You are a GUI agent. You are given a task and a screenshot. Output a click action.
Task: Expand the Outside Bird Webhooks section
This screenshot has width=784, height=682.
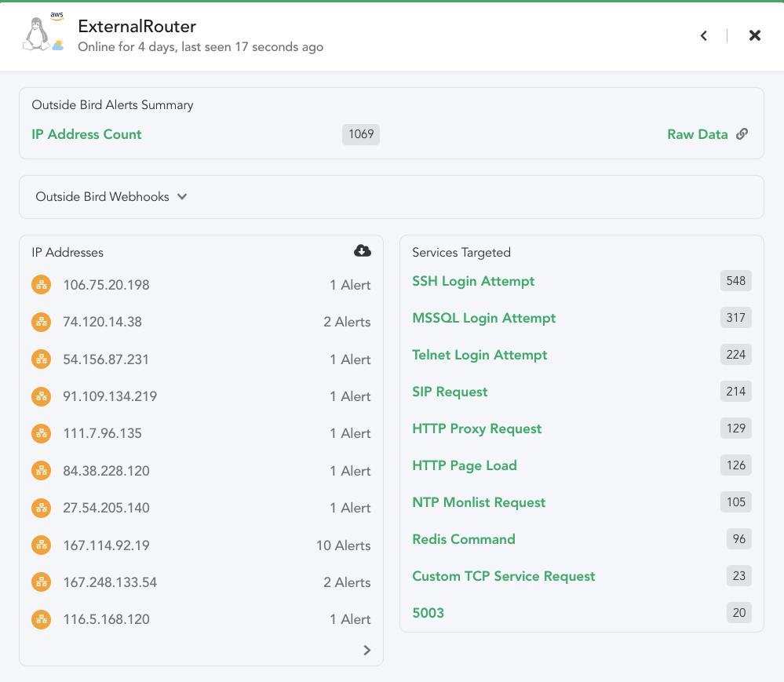(x=111, y=196)
